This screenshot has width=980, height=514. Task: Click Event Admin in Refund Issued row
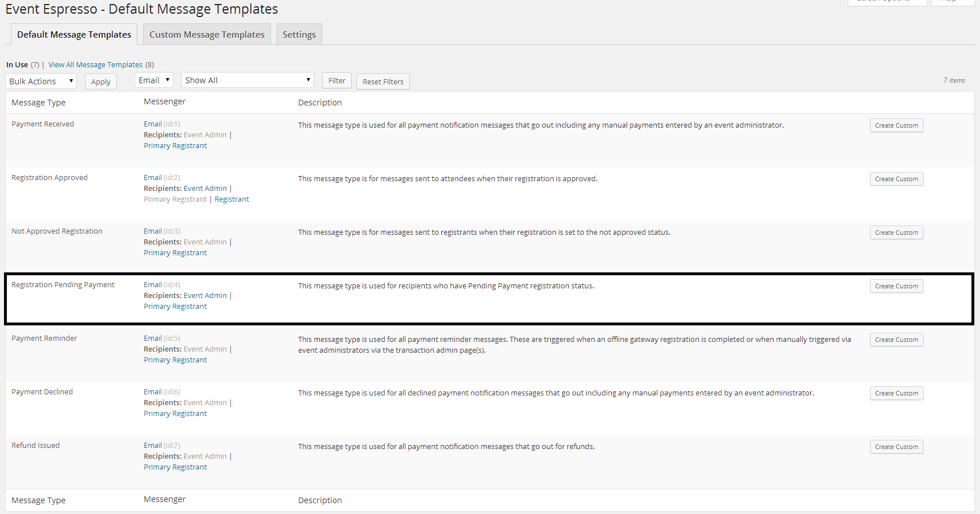pos(205,456)
